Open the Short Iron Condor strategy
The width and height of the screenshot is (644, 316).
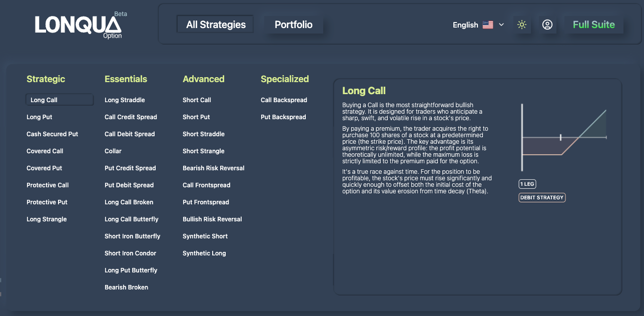pos(130,253)
